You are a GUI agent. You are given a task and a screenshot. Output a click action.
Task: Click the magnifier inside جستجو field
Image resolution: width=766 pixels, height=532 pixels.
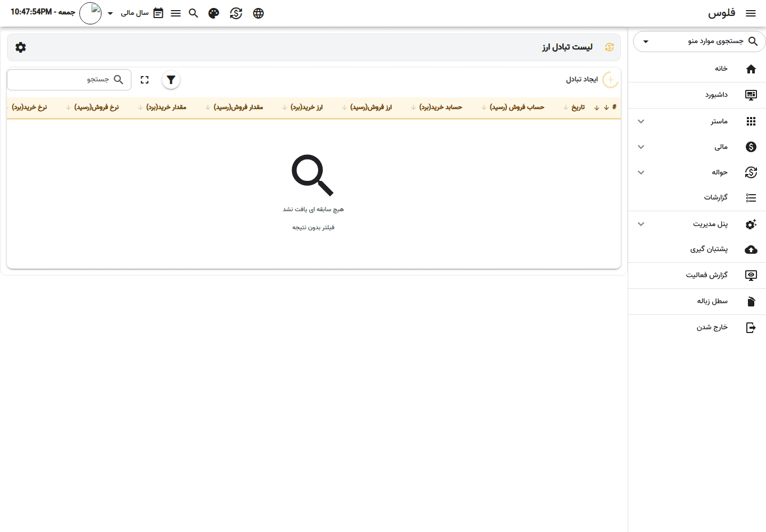(x=119, y=80)
